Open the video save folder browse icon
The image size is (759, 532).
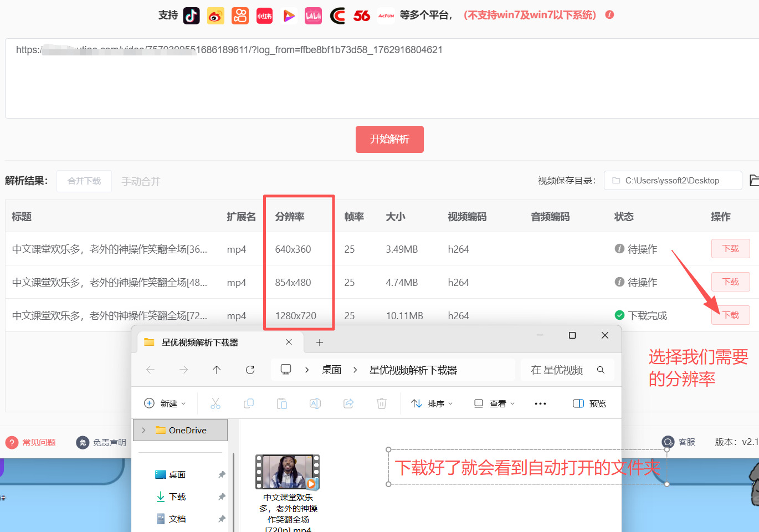coord(754,181)
